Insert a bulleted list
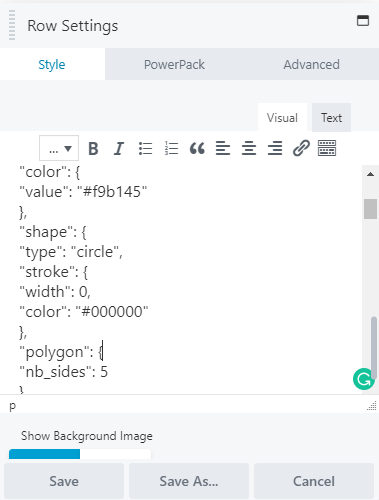This screenshot has width=379, height=500. click(x=145, y=148)
